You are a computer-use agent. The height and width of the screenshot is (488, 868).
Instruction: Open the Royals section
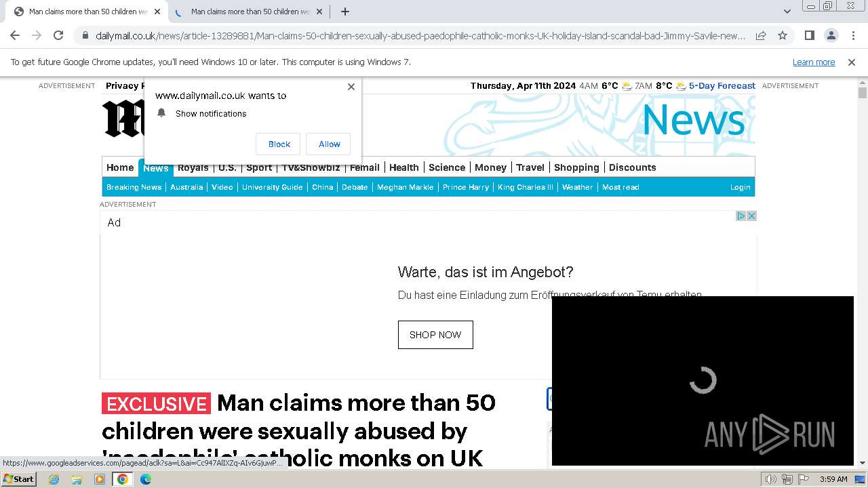coord(193,167)
